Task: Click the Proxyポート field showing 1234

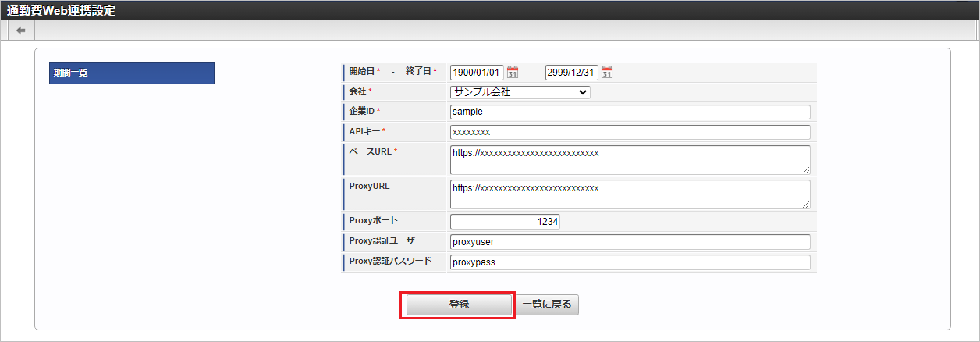Action: coord(505,222)
